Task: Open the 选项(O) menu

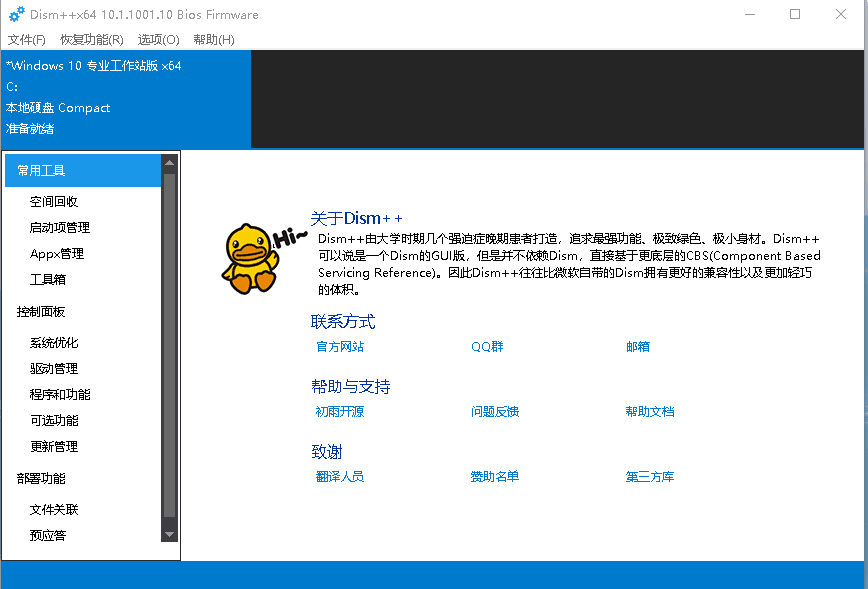Action: tap(158, 40)
